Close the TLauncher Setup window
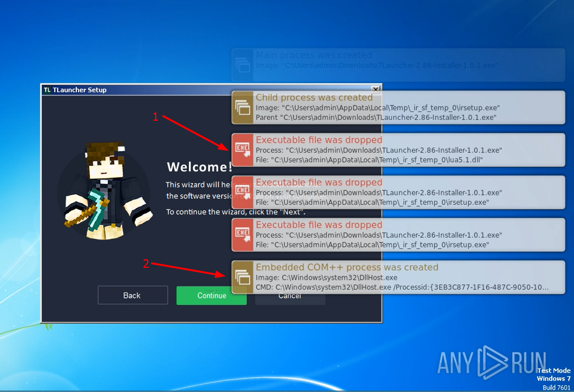The width and height of the screenshot is (574, 392). coord(375,89)
